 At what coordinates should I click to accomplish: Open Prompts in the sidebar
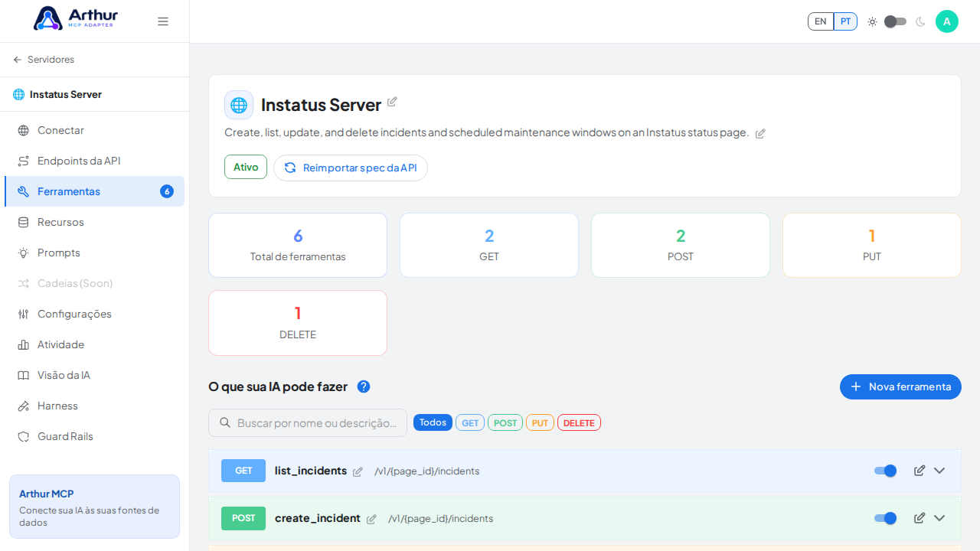coord(94,253)
